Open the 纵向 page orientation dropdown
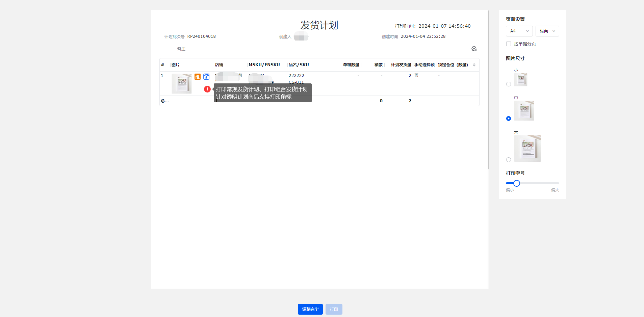This screenshot has height=317, width=644. pyautogui.click(x=547, y=31)
